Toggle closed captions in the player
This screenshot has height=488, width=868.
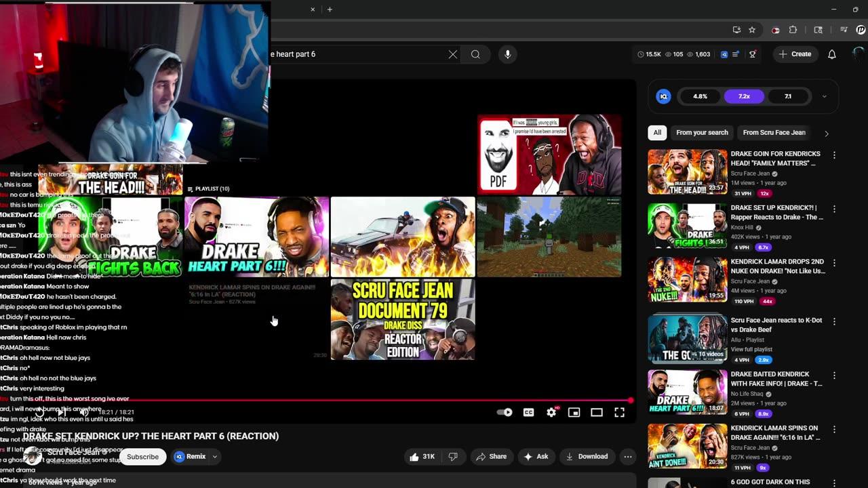[528, 412]
